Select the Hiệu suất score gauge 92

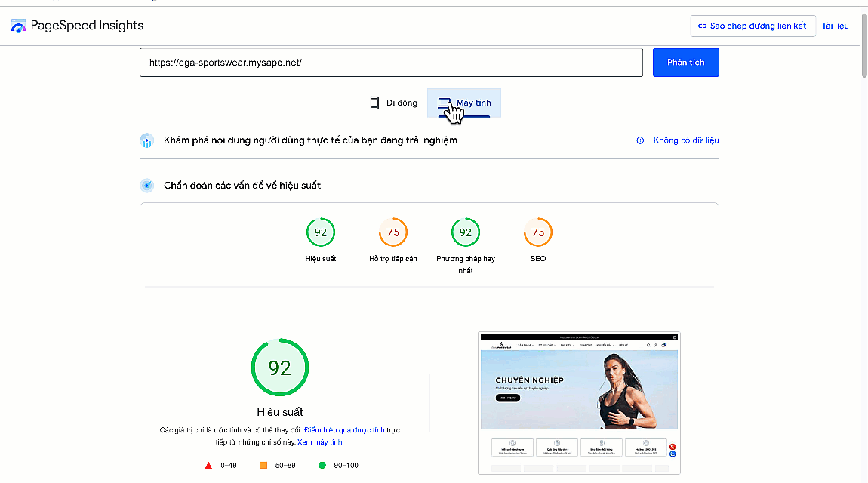tap(321, 232)
